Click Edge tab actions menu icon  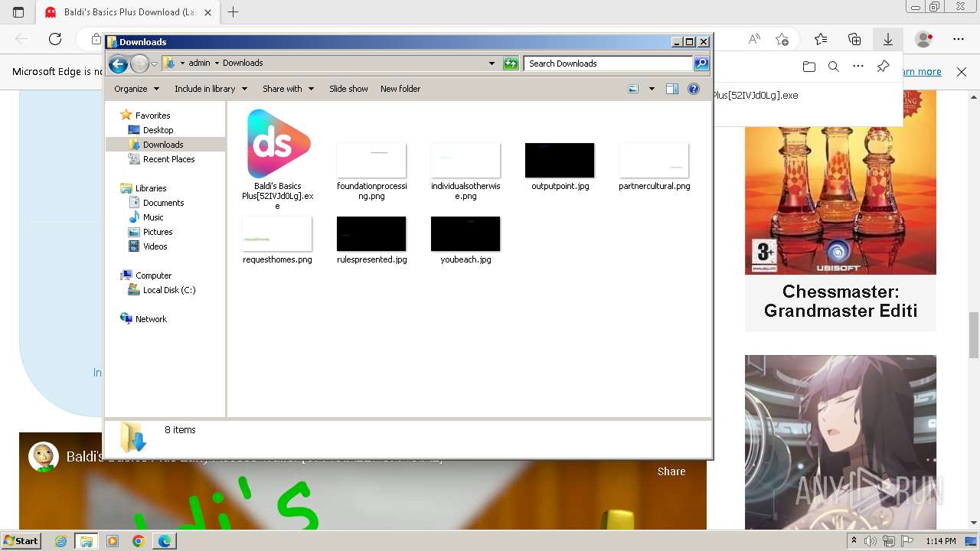pos(18,12)
